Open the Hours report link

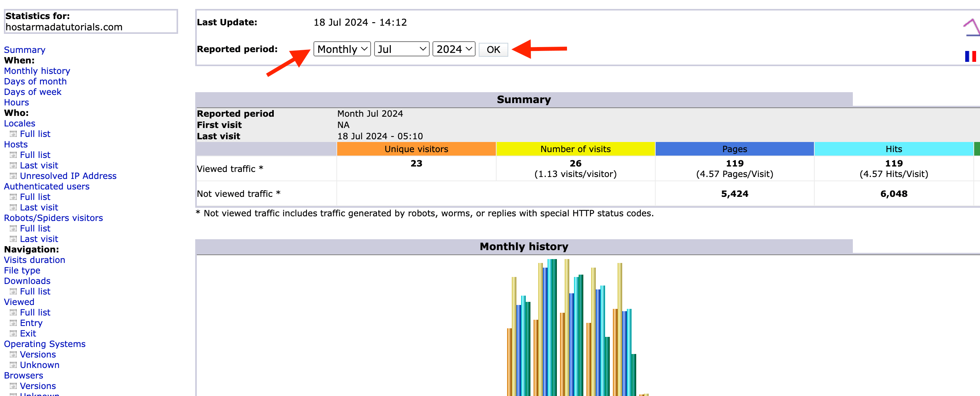(x=16, y=102)
